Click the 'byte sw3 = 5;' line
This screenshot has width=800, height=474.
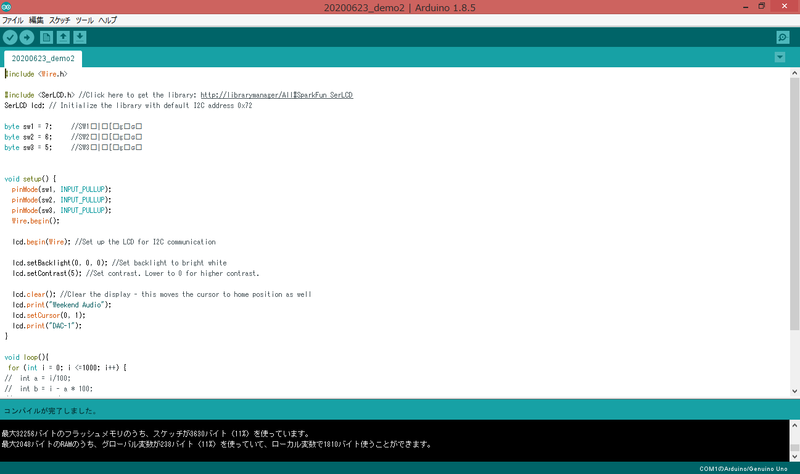73,147
